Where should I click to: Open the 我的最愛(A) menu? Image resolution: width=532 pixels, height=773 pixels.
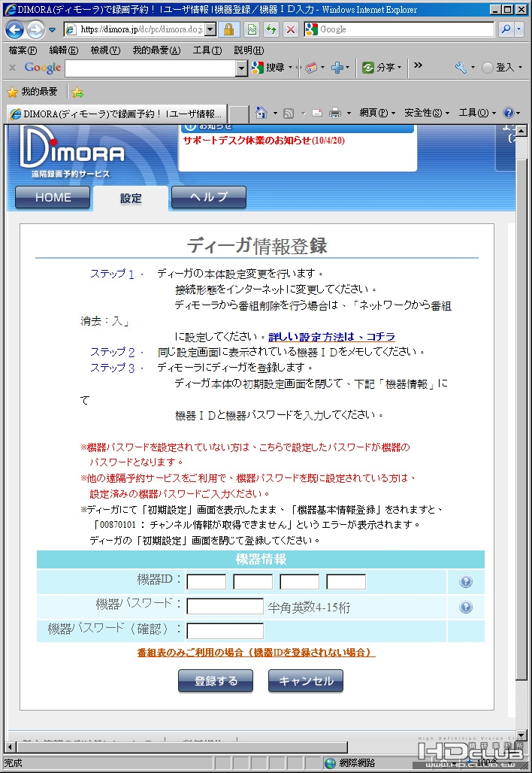[x=156, y=50]
